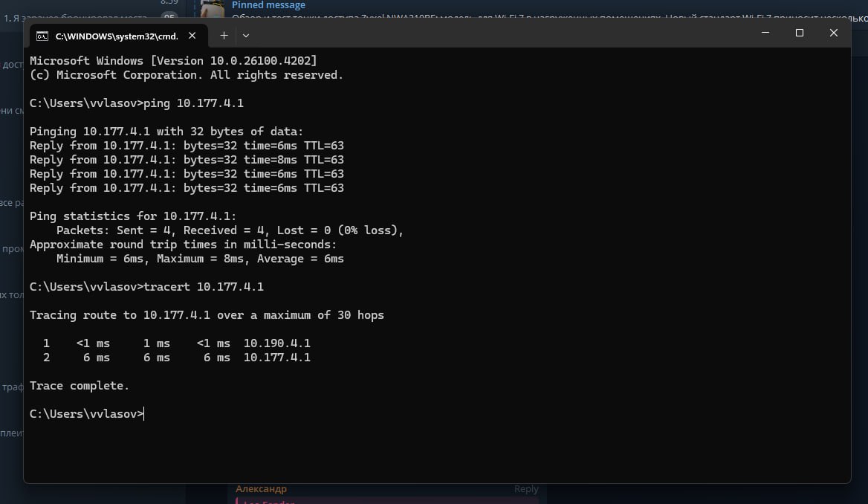Click the 'Trace complete.' line
The height and width of the screenshot is (504, 868).
coord(80,386)
